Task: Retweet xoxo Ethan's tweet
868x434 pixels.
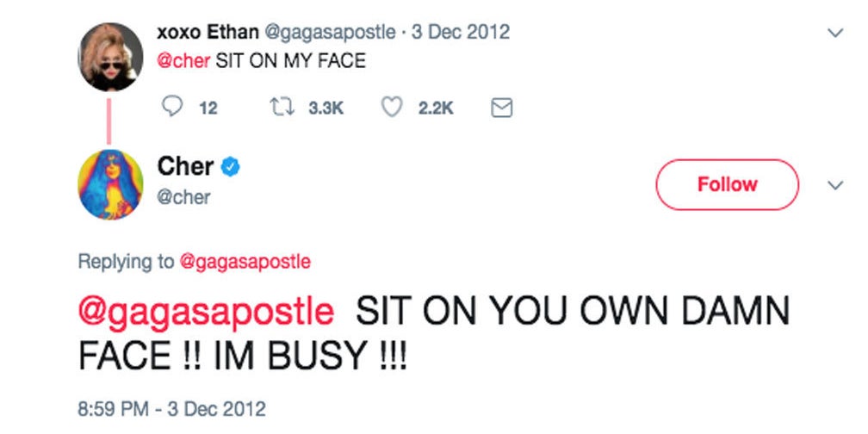Action: click(280, 107)
